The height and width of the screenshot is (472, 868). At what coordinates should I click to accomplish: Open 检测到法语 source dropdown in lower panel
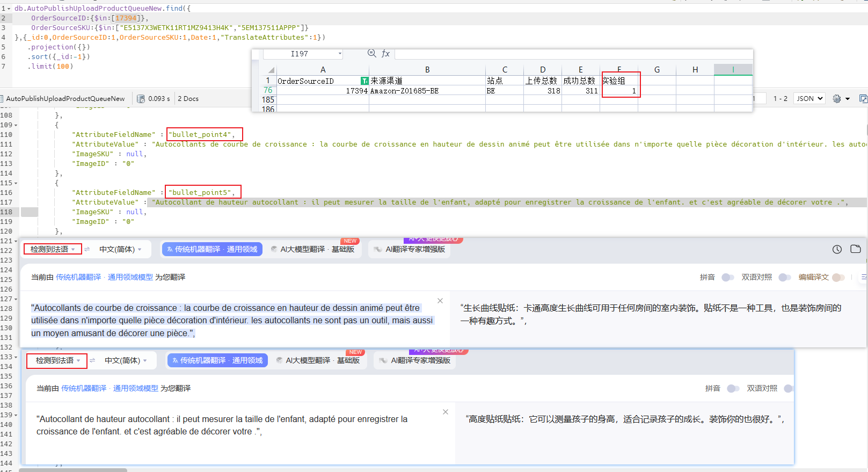(58, 360)
